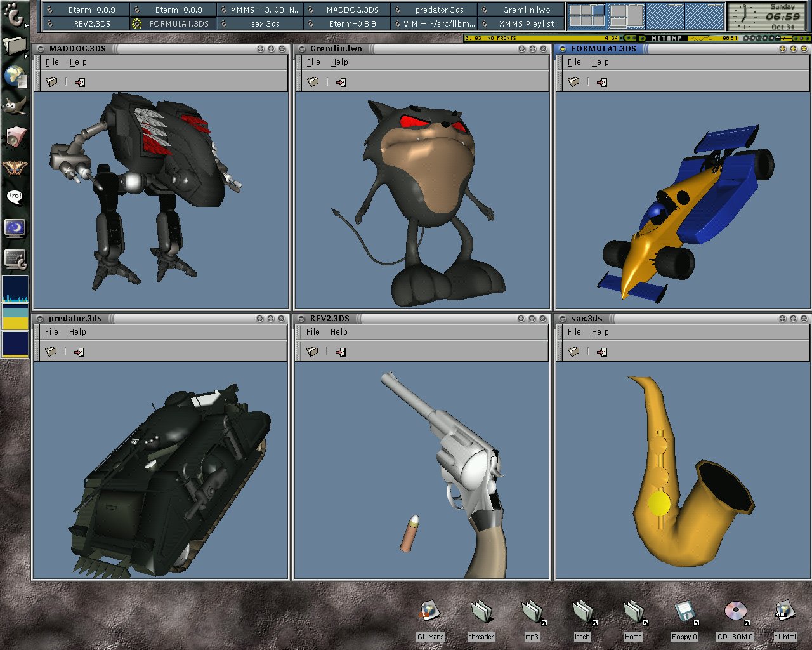This screenshot has height=650, width=812.
Task: Open the leech folder on desktop
Action: click(x=582, y=619)
